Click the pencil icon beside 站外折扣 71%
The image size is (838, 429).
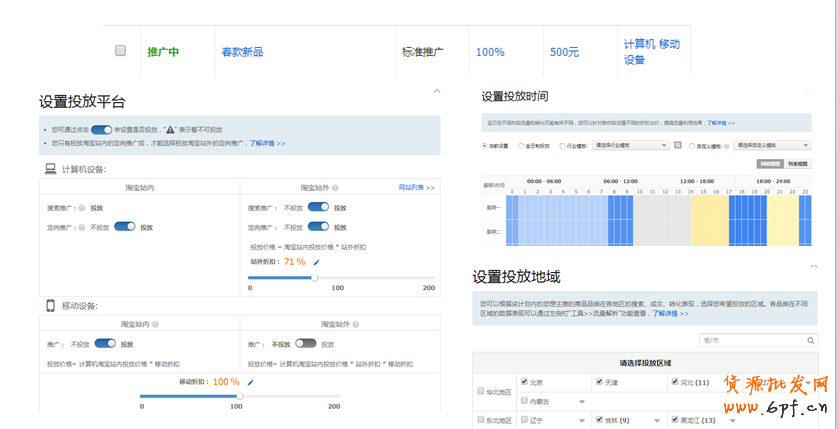[317, 262]
